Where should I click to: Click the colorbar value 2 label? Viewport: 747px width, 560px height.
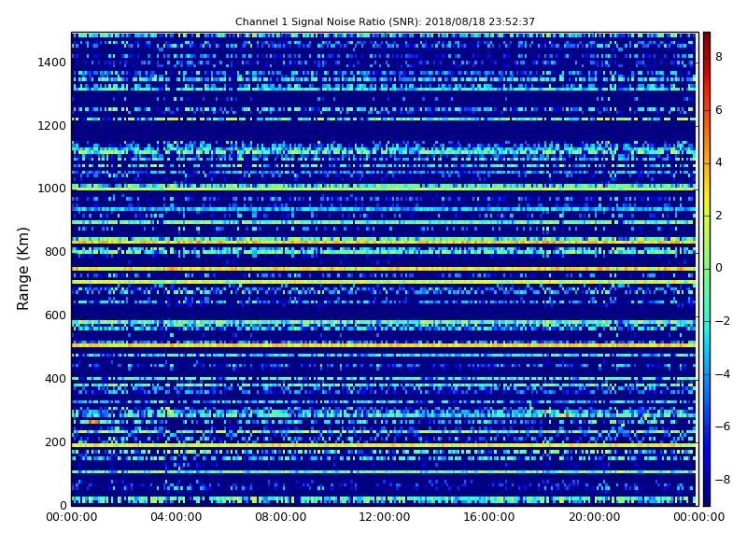click(x=719, y=216)
